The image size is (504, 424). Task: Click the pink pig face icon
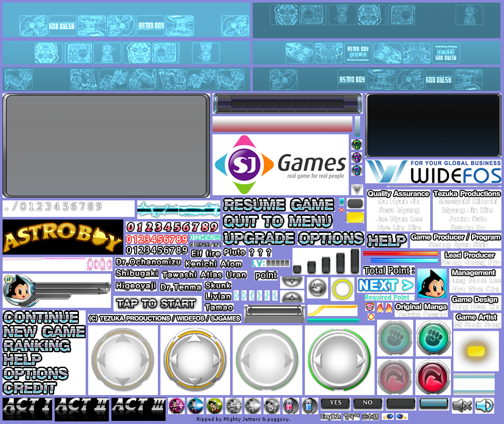(x=370, y=307)
